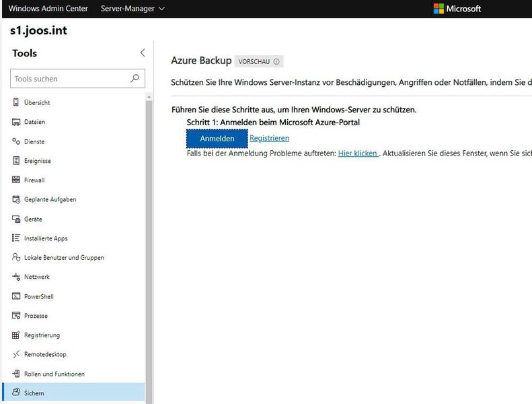
Task: Click the 'Hier klicken' link
Action: tap(358, 154)
